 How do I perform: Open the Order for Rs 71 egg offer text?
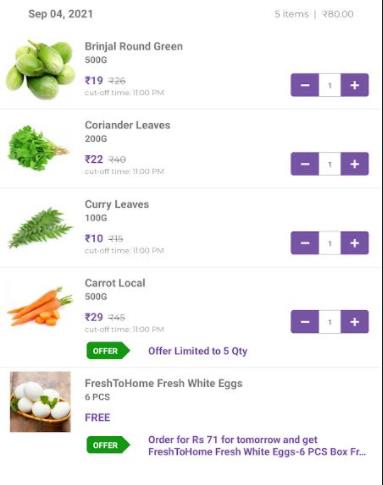257,446
